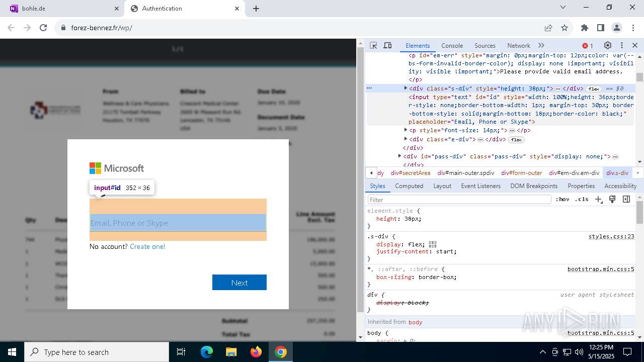Screen dimensions: 644x362
Task: Toggle the flex badge on s-div
Action: [594, 88]
